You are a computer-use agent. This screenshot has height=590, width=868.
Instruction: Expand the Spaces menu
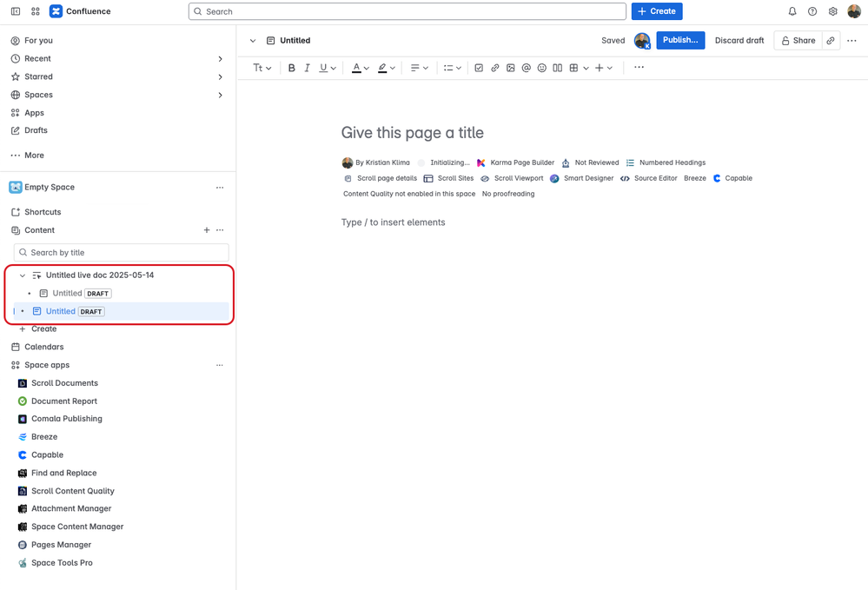click(221, 96)
